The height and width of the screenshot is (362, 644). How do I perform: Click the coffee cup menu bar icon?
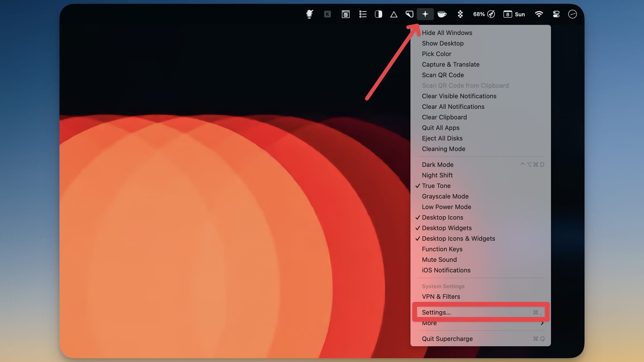click(x=442, y=14)
